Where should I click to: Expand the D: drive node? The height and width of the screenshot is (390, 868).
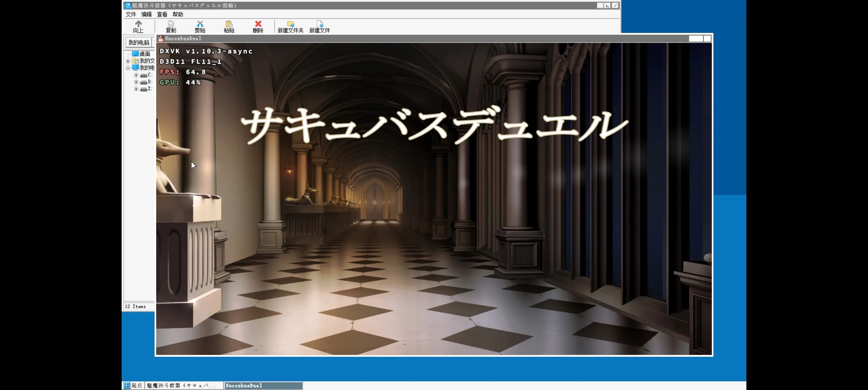[x=136, y=82]
